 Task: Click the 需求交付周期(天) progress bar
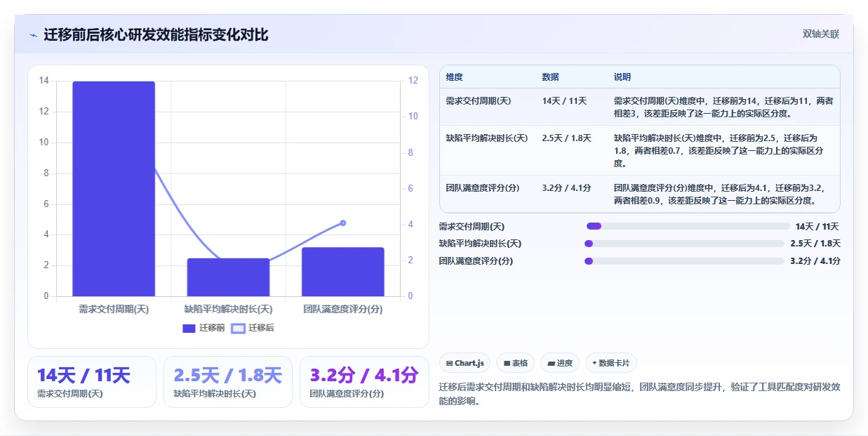[688, 226]
